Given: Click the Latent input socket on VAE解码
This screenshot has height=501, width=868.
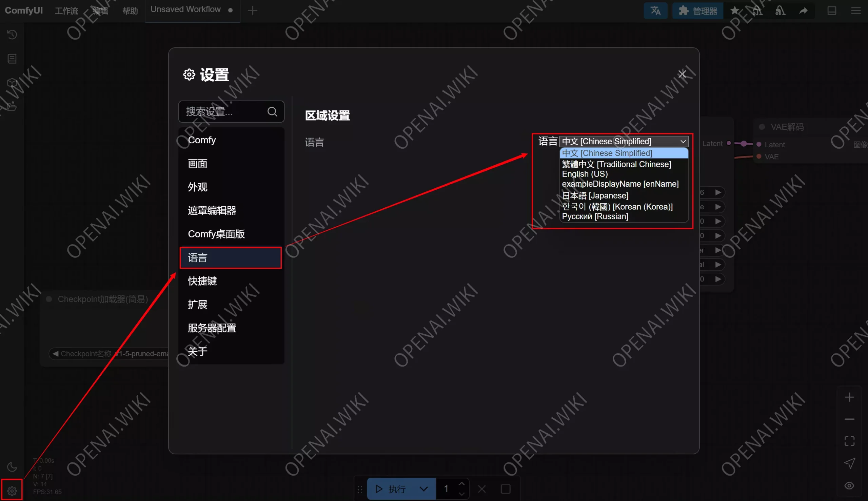Looking at the screenshot, I should tap(759, 145).
